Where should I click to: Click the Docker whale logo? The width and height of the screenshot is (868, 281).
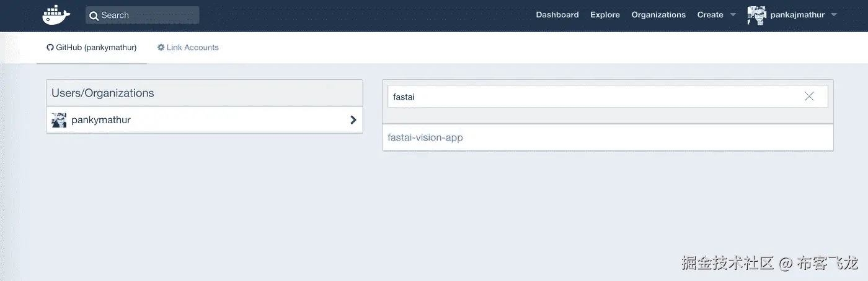click(x=56, y=15)
